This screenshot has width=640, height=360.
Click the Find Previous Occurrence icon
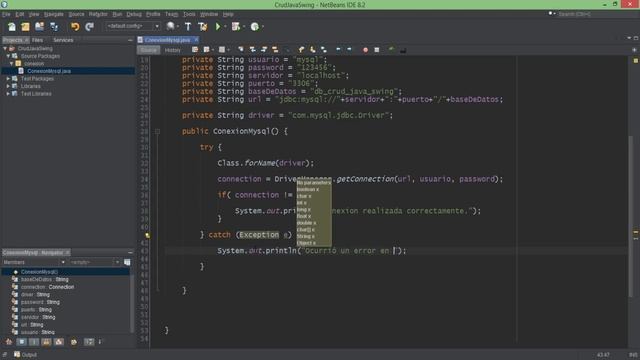click(252, 50)
